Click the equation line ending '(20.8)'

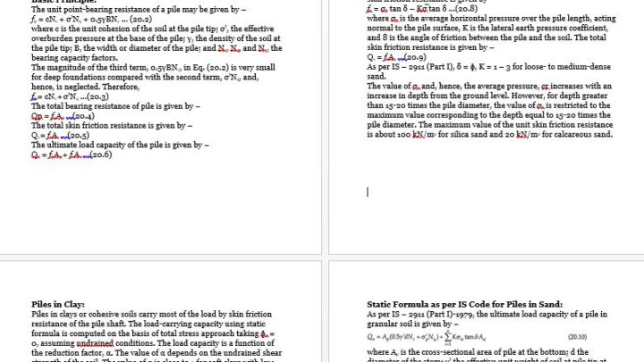[x=422, y=9]
